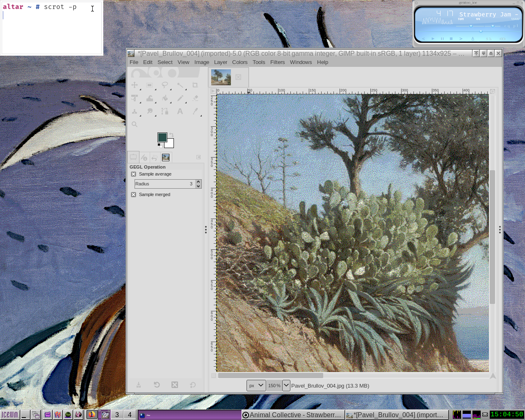This screenshot has width=525, height=420.
Task: Select the Crop tool
Action: point(195,85)
